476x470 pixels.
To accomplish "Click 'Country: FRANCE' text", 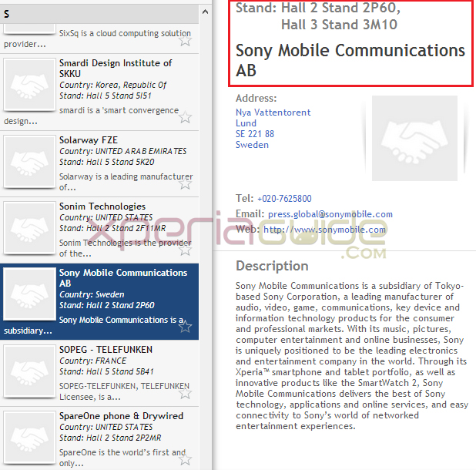I will point(92,361).
